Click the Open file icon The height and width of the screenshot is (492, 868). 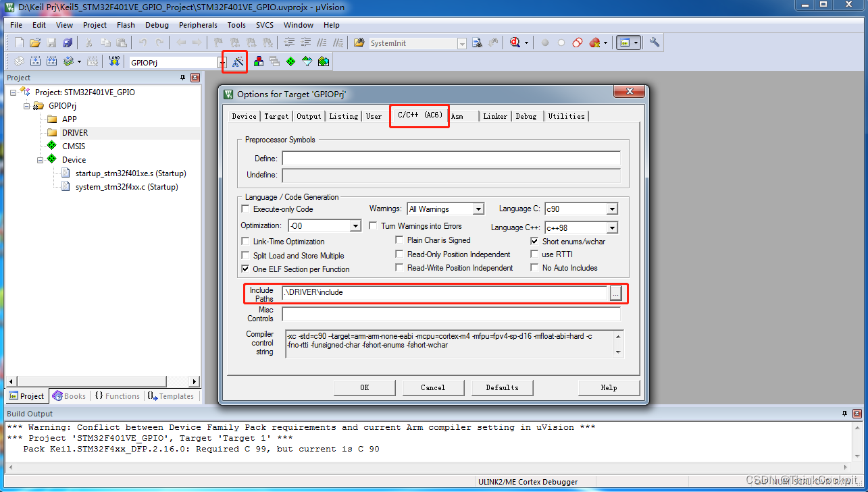pos(35,43)
